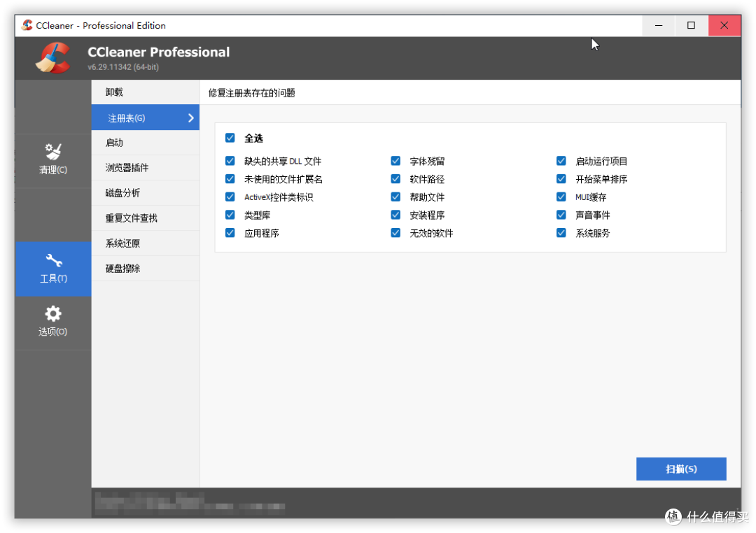Uncheck 安装程序 checkbox
The width and height of the screenshot is (756, 533).
[395, 215]
